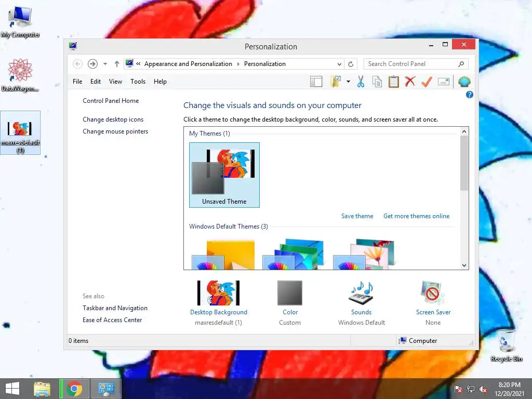Click the theme list scroll down arrow

click(464, 265)
